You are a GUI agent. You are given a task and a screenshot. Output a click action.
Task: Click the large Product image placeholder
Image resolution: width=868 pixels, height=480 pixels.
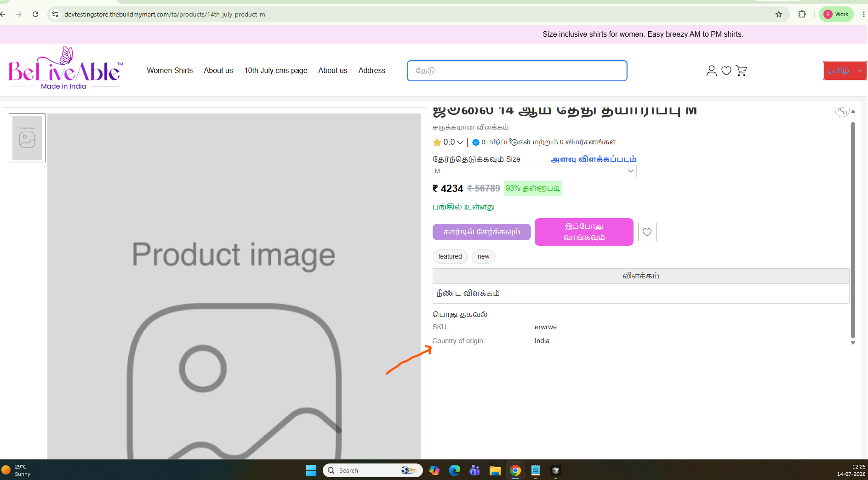tap(234, 286)
